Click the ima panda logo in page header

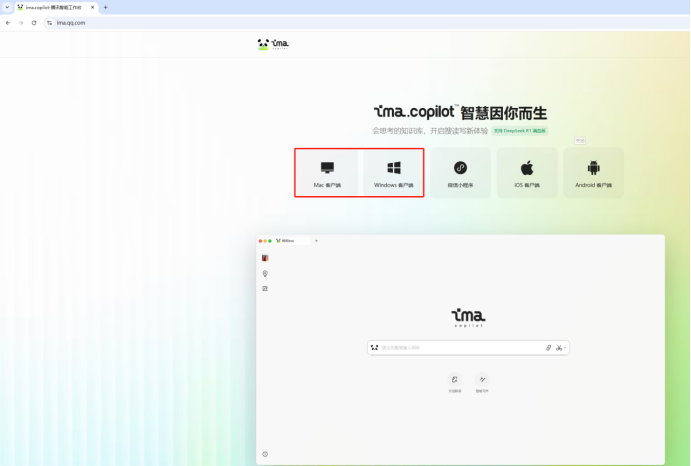[273, 44]
